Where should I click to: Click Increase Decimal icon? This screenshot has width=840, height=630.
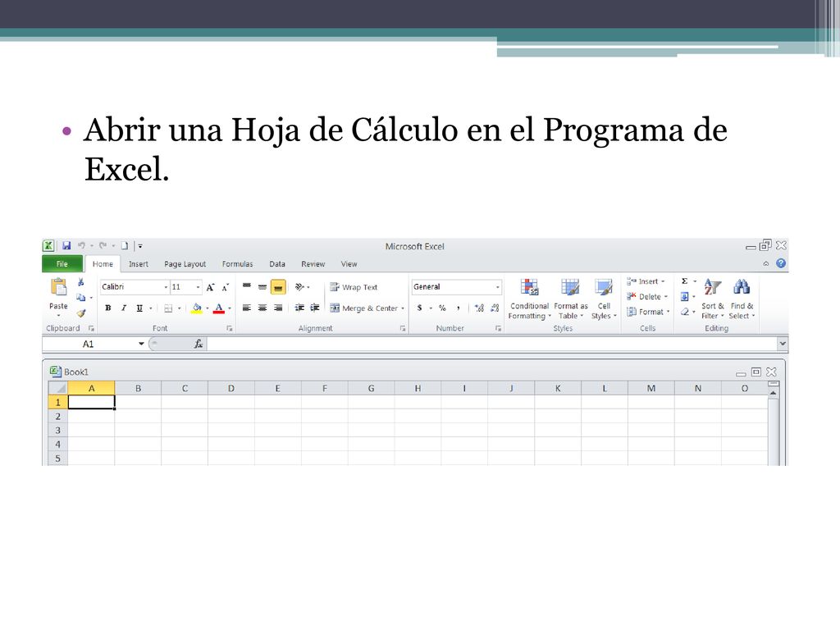479,308
